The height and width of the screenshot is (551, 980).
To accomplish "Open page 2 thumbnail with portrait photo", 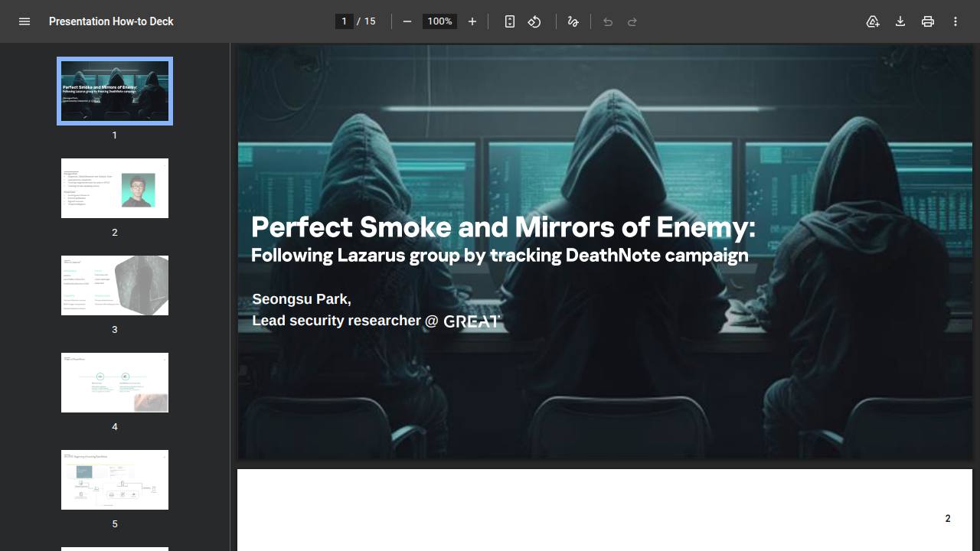I will point(115,188).
